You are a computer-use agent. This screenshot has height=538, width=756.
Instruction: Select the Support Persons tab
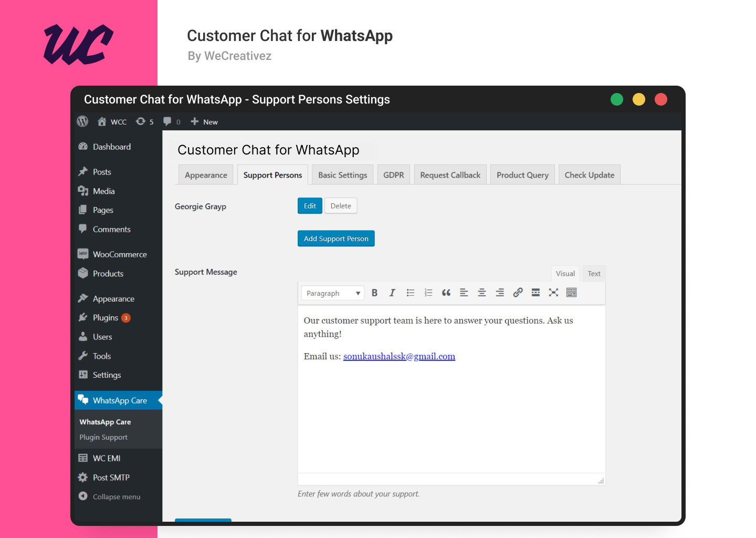point(272,175)
